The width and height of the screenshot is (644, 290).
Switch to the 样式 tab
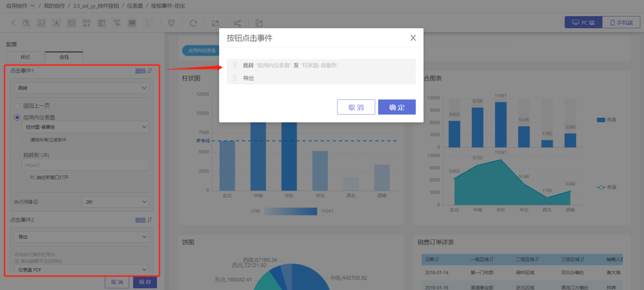tap(25, 57)
